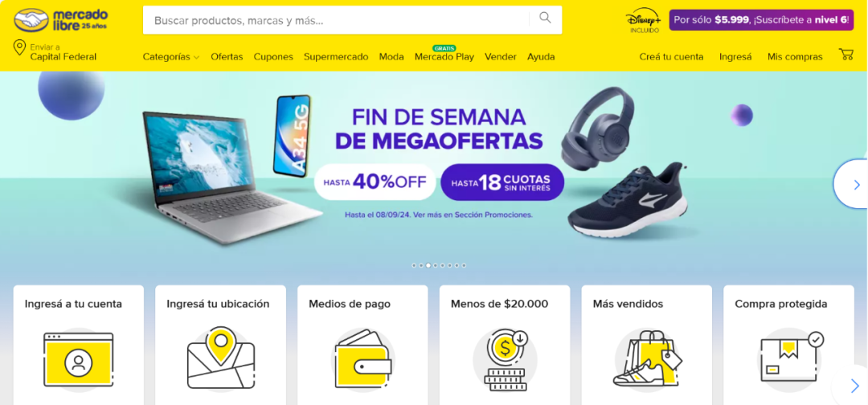This screenshot has height=405, width=868.
Task: Click the coin stack icon under Menos de $20.000
Action: (504, 359)
